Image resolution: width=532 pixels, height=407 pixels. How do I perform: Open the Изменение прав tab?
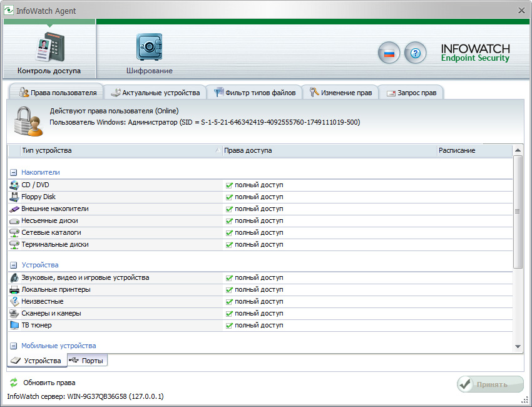coord(340,92)
